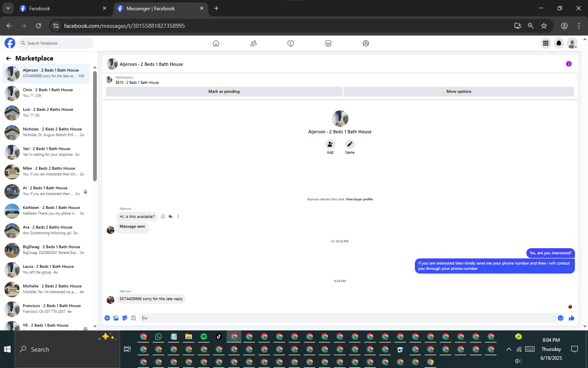Image resolution: width=588 pixels, height=368 pixels.
Task: Open File Explorer from the taskbar
Action: 189,337
